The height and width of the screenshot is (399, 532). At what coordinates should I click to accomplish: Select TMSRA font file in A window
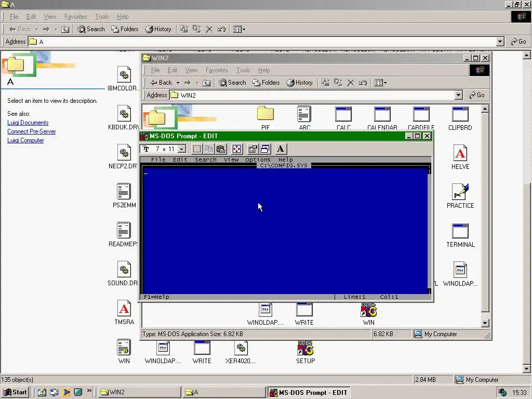(124, 312)
